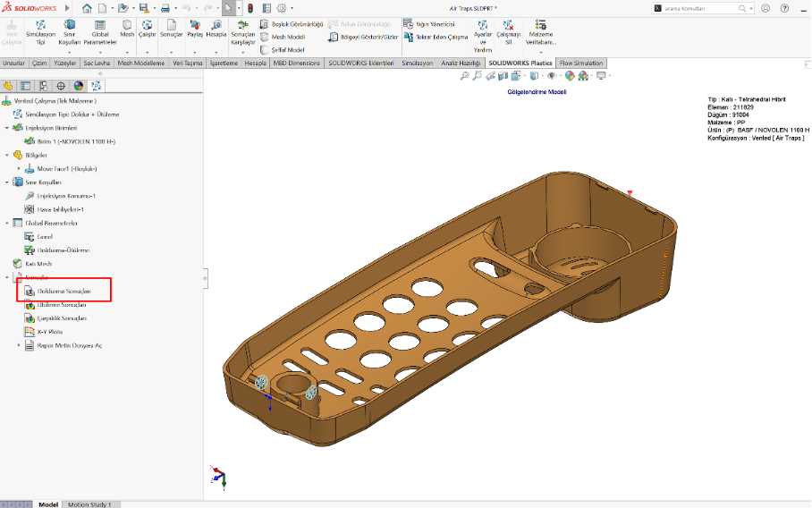Open FeatureManager tab icon in left panel

(x=8, y=86)
